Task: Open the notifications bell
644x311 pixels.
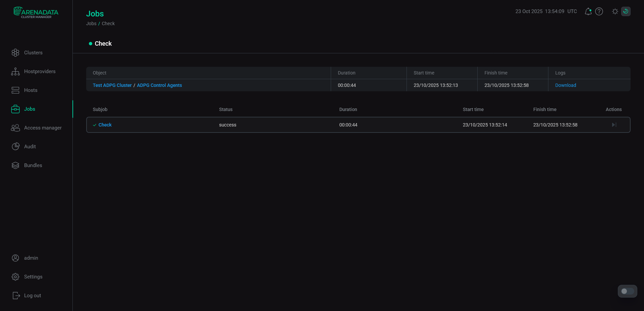Action: click(x=588, y=11)
